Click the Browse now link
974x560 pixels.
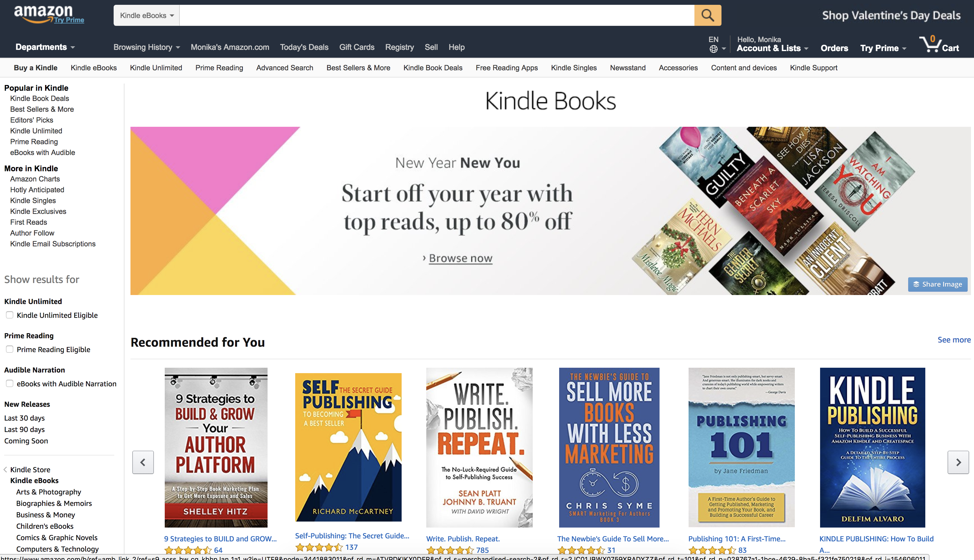(460, 258)
